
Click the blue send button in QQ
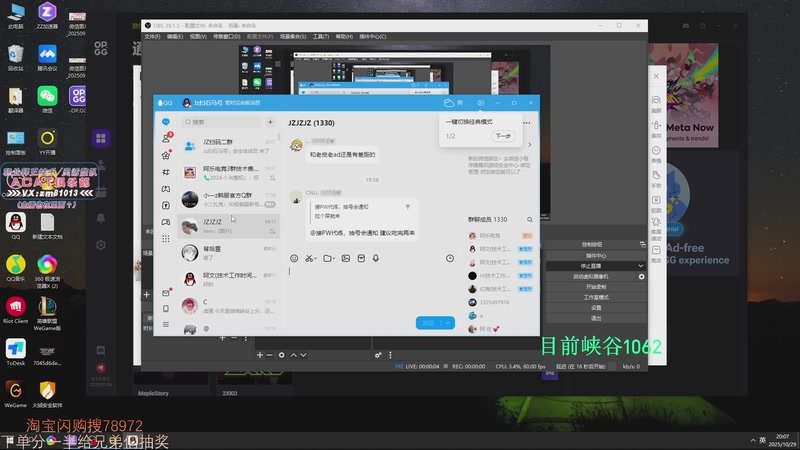coord(429,323)
